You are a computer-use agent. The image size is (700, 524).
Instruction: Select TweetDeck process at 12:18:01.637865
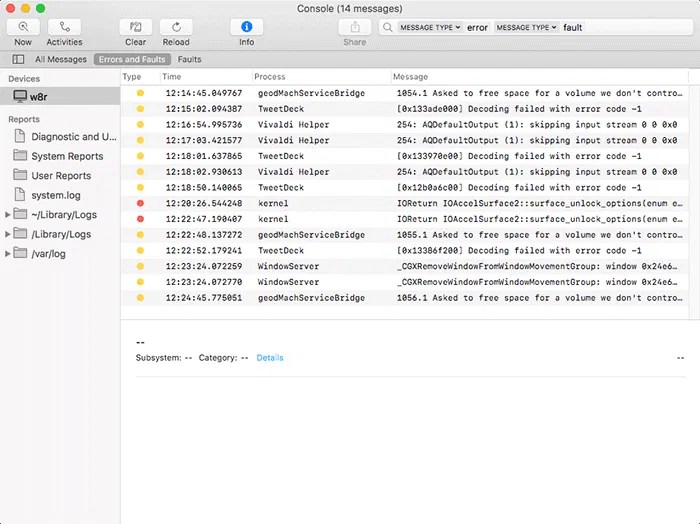point(281,156)
